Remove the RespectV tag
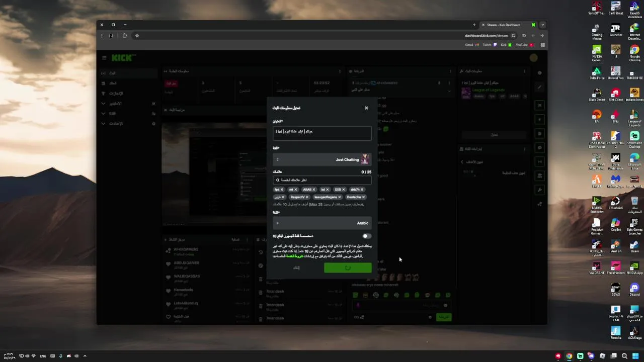 pos(307,197)
